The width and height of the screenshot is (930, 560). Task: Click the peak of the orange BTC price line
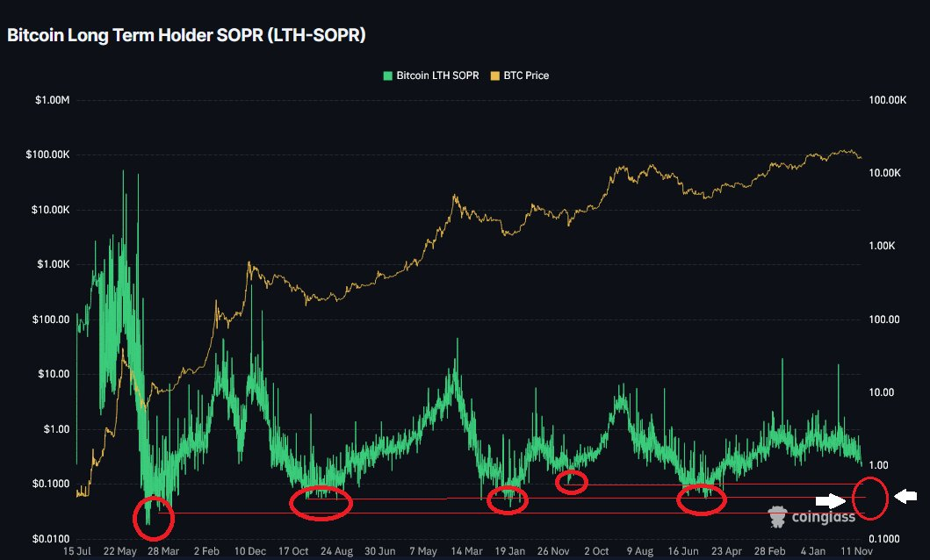[x=845, y=151]
